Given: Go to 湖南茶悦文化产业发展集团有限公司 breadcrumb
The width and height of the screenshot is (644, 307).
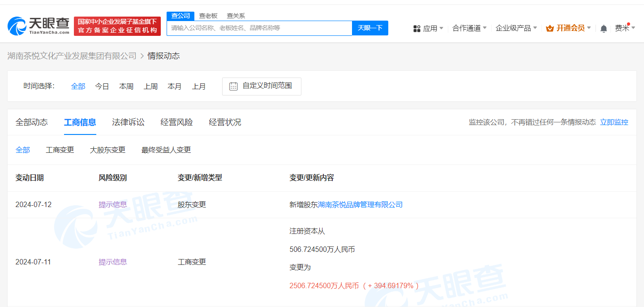Looking at the screenshot, I should [72, 56].
